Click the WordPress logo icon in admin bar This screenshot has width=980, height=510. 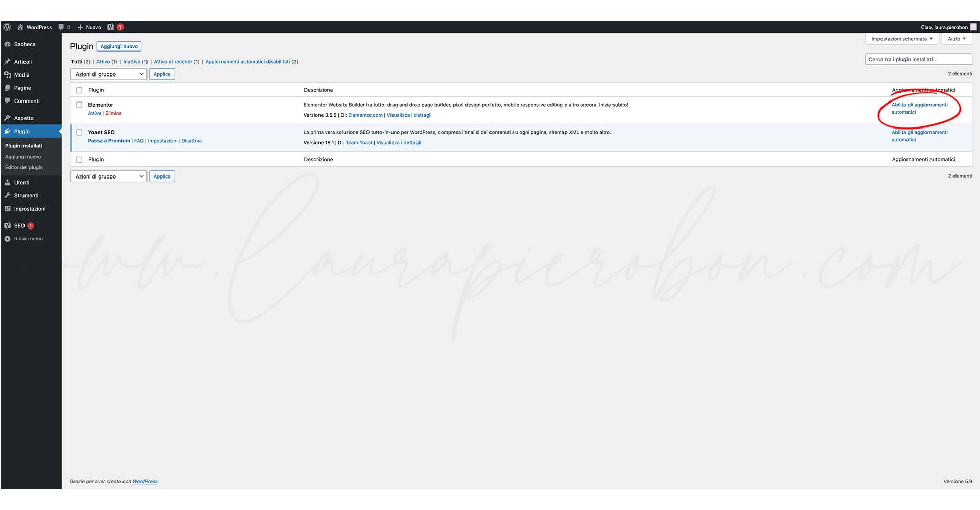point(7,27)
